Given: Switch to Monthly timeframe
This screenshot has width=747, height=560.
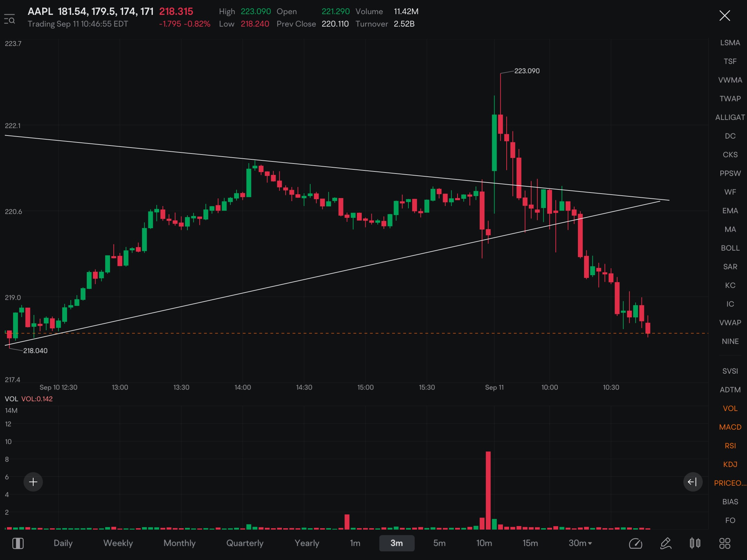Looking at the screenshot, I should (179, 543).
